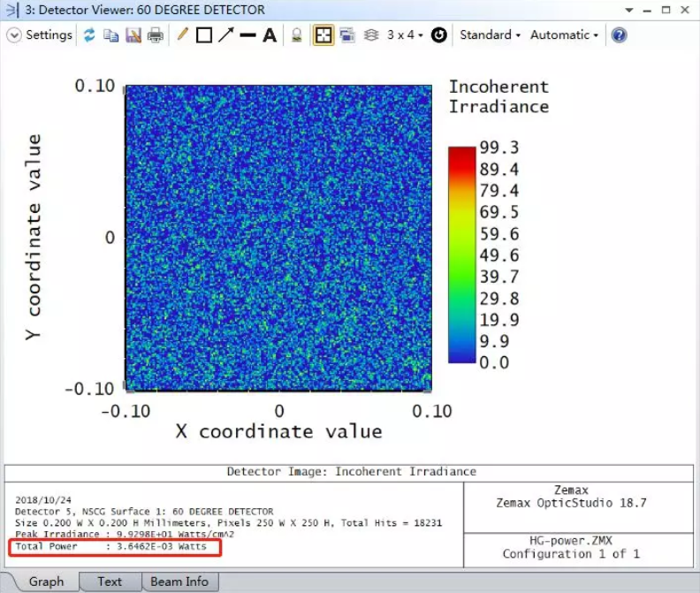This screenshot has height=593, width=700.
Task: Click the blue help question mark button
Action: point(620,35)
